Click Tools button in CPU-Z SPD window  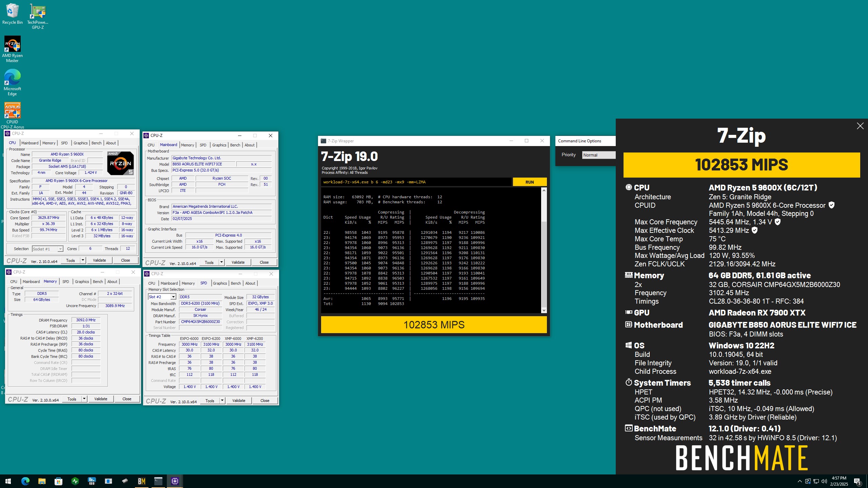click(210, 401)
